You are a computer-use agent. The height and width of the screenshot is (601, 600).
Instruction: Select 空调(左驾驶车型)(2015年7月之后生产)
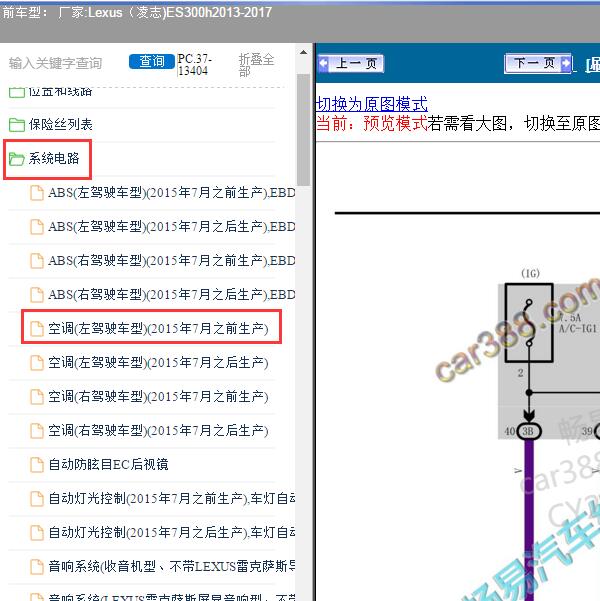158,362
